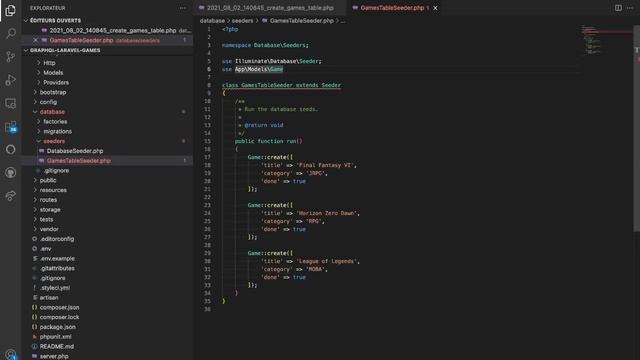Expand the resources folder
This screenshot has height=360, width=640.
[53, 190]
